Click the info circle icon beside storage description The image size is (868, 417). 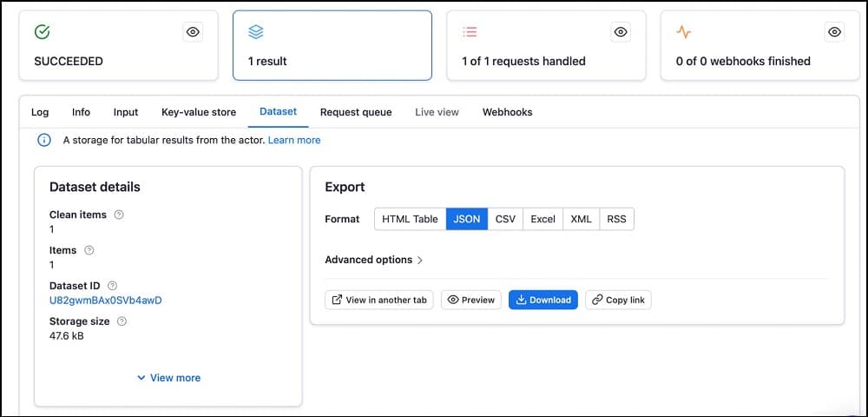coord(43,140)
